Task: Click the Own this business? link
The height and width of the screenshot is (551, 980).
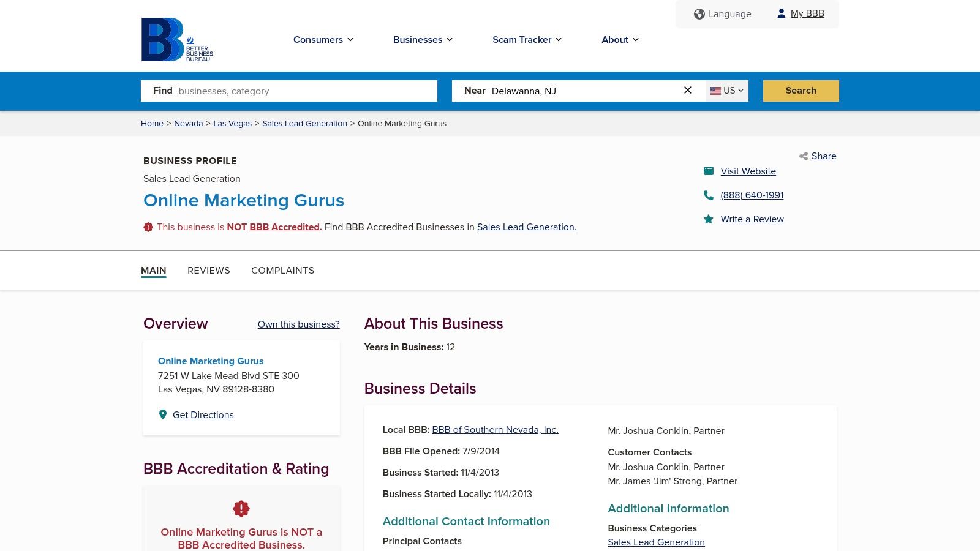Action: [298, 324]
